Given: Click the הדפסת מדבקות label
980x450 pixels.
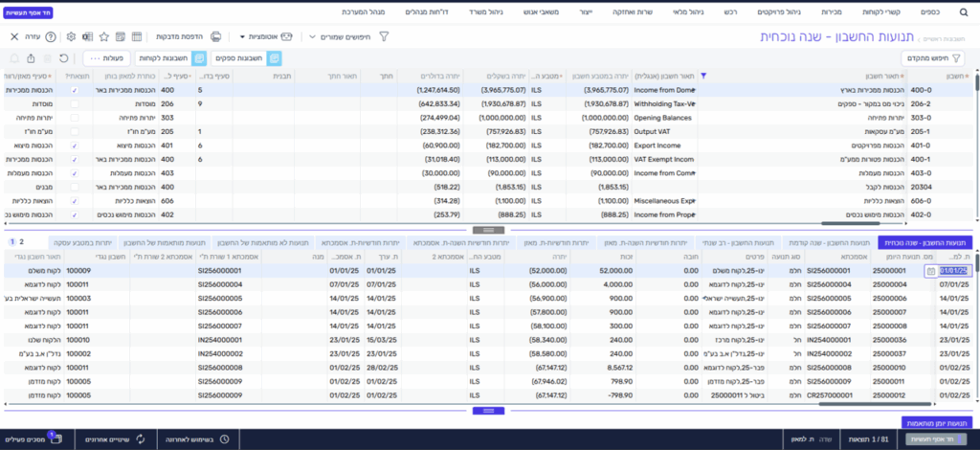Looking at the screenshot, I should tap(179, 37).
